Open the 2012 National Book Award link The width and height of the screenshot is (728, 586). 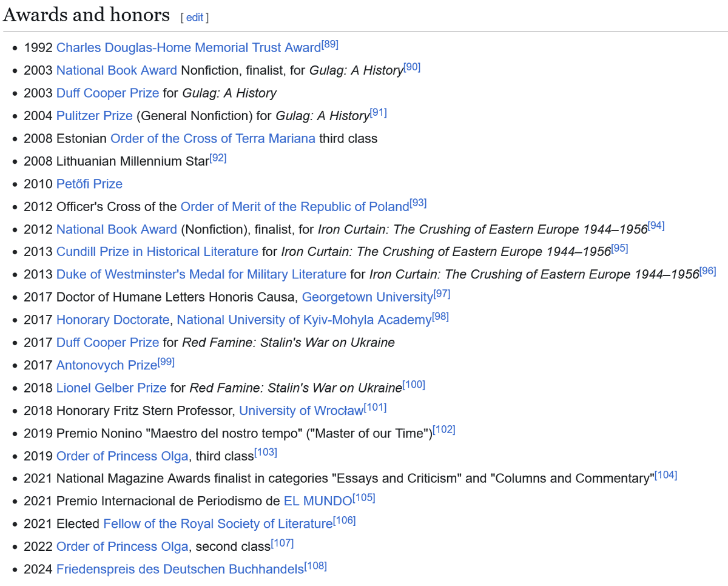[x=116, y=229]
